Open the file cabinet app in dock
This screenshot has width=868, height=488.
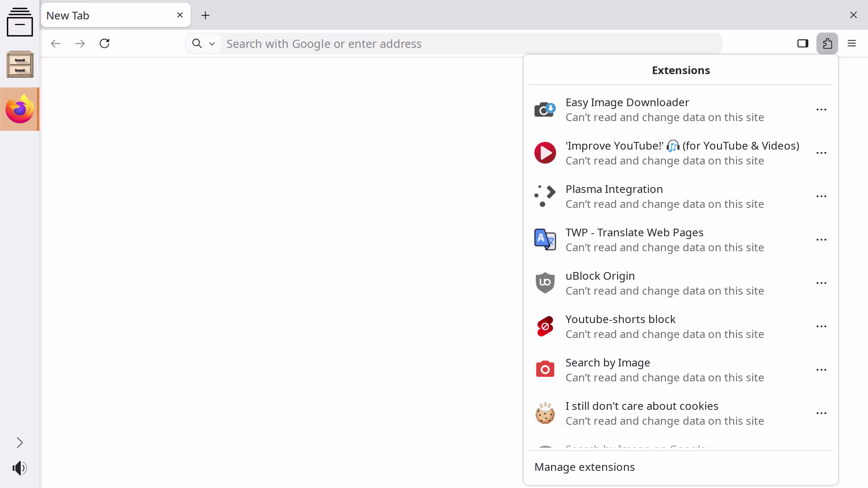[x=20, y=64]
